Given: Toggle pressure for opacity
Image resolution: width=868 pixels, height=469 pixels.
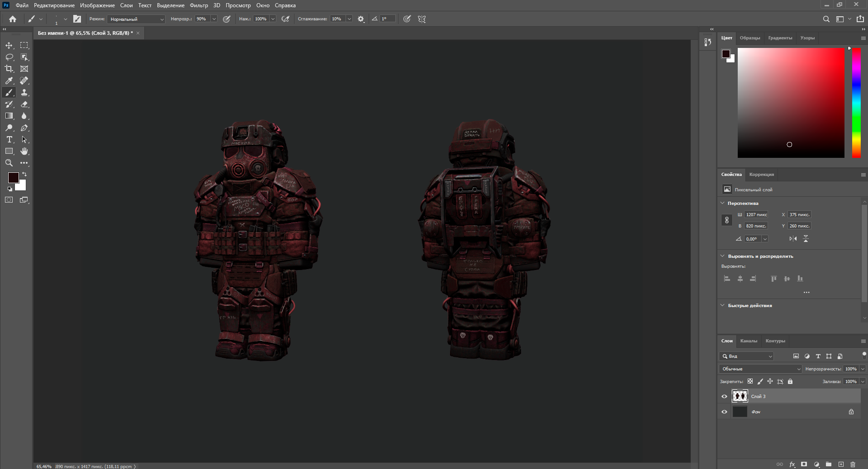Looking at the screenshot, I should [x=227, y=19].
